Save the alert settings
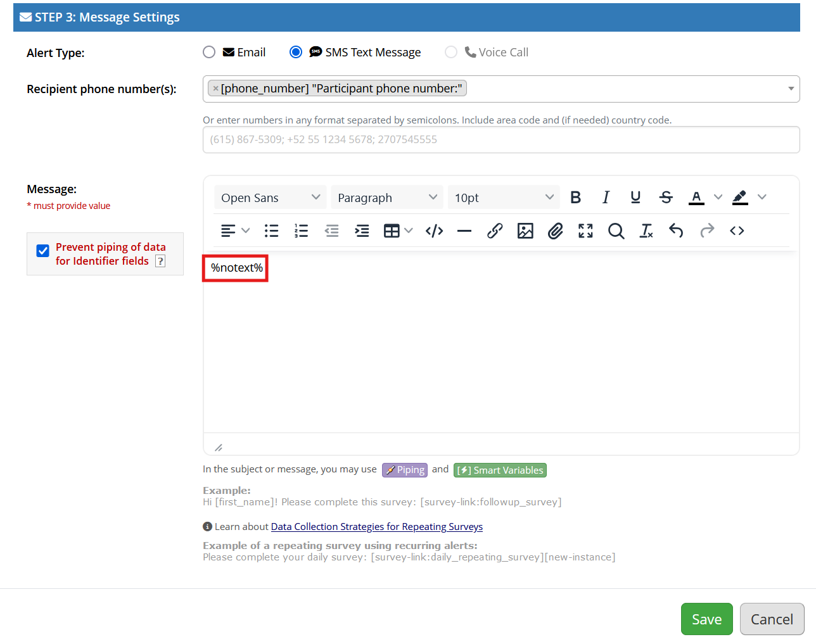The width and height of the screenshot is (816, 644). point(707,619)
